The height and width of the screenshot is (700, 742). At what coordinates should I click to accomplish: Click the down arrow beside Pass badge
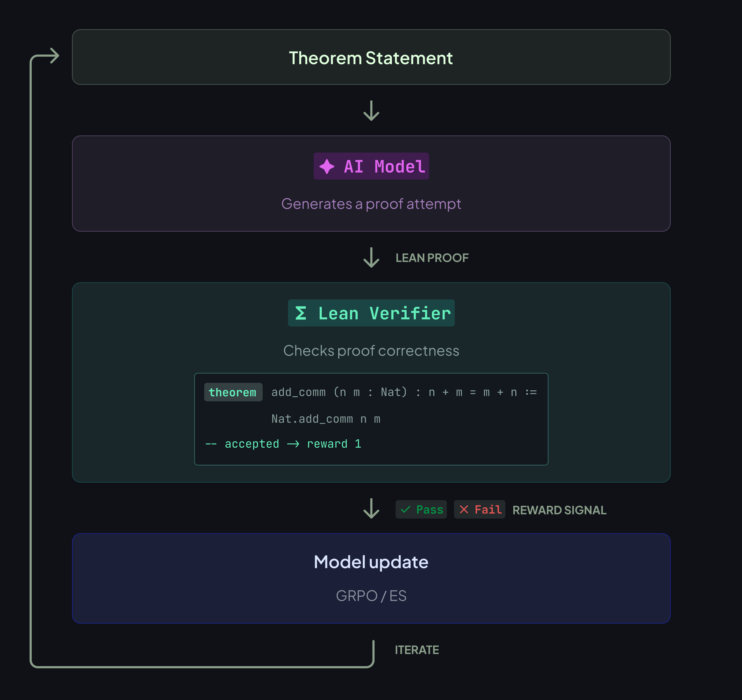371,508
